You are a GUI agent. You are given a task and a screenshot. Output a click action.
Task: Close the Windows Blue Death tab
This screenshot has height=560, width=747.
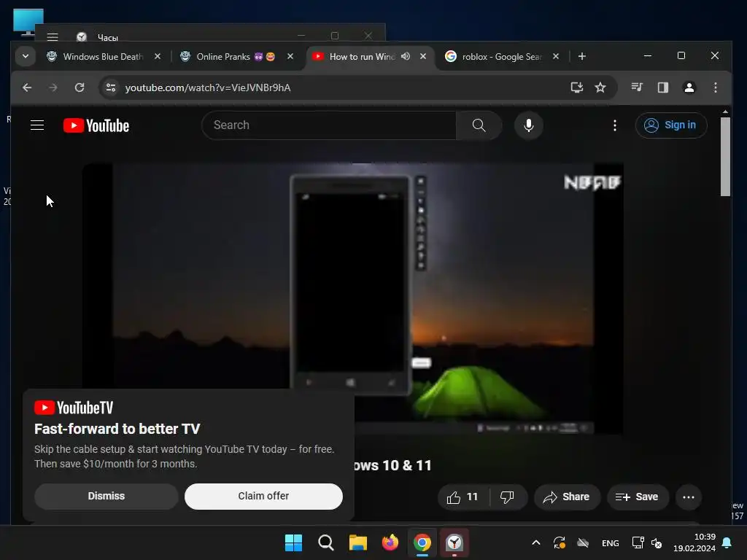[x=158, y=56]
